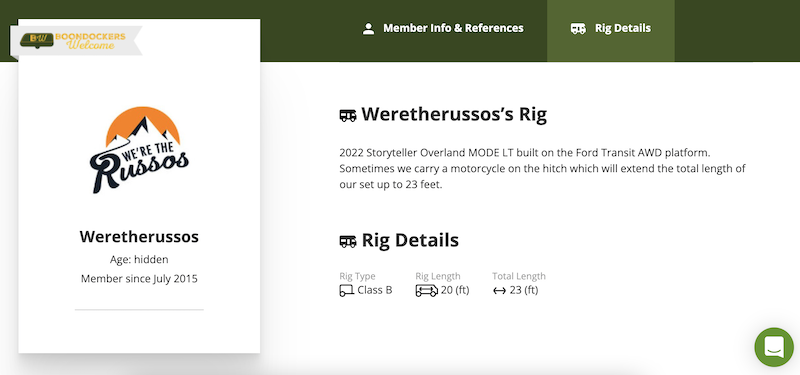The height and width of the screenshot is (375, 800).
Task: Click the rig length vehicle icon
Action: (x=427, y=291)
